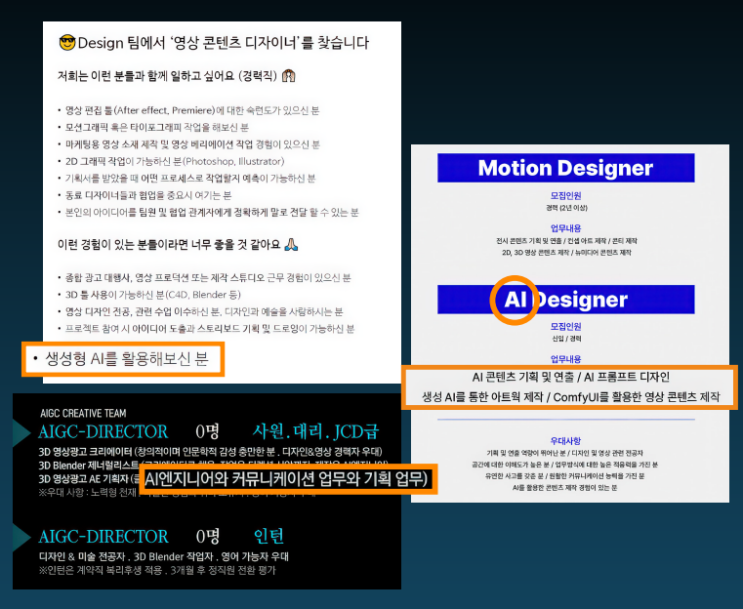Click the teal arrow beside '인턴' AIGC-DIRECTOR
Image resolution: width=743 pixels, height=609 pixels.
(x=21, y=537)
